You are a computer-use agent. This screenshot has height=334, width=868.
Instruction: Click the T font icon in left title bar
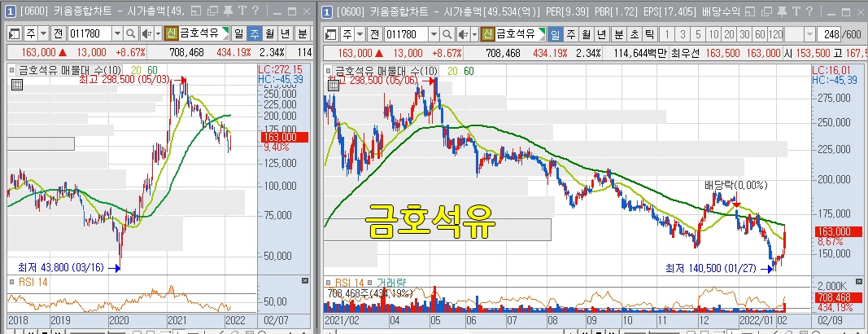242,11
